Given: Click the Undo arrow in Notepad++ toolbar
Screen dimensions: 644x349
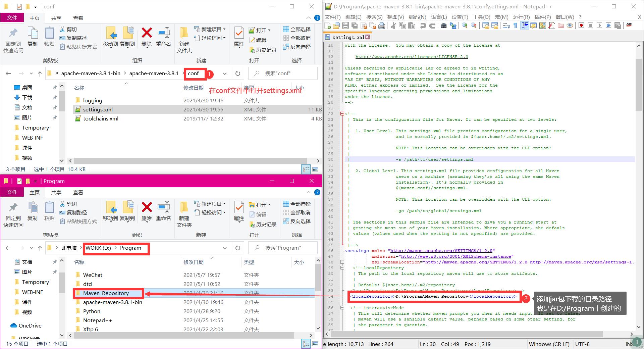Looking at the screenshot, I should 423,26.
